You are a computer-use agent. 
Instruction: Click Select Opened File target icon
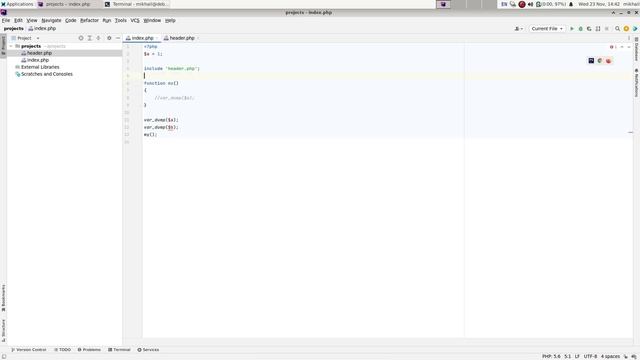coord(81,38)
